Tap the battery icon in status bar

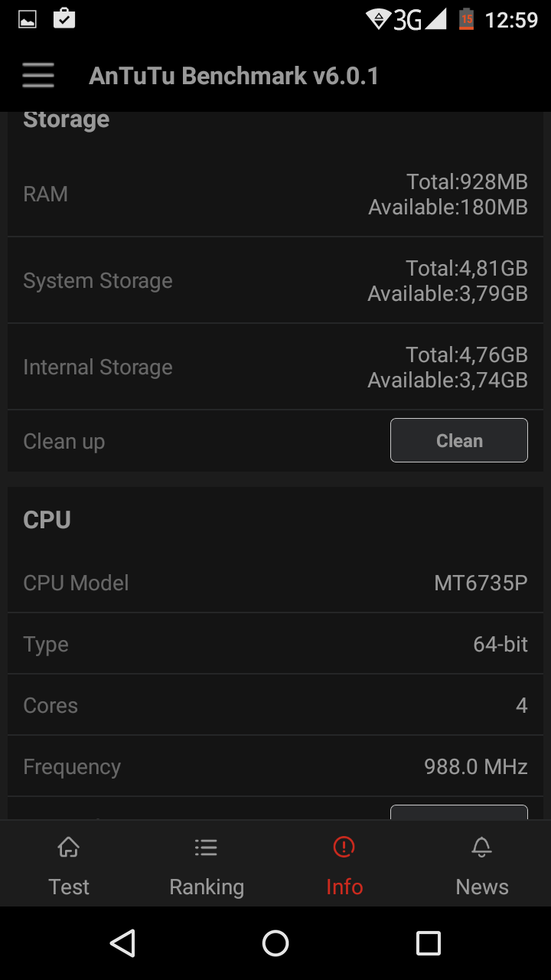[x=466, y=19]
